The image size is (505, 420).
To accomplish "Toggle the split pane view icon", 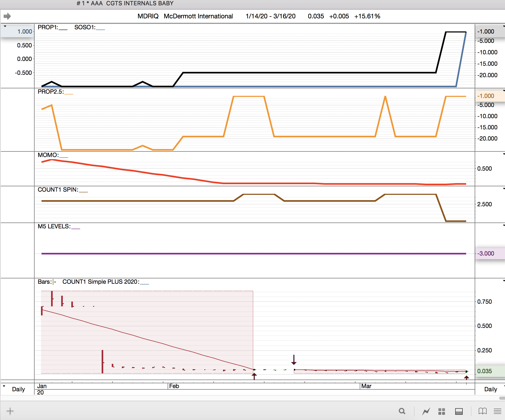I will click(459, 411).
